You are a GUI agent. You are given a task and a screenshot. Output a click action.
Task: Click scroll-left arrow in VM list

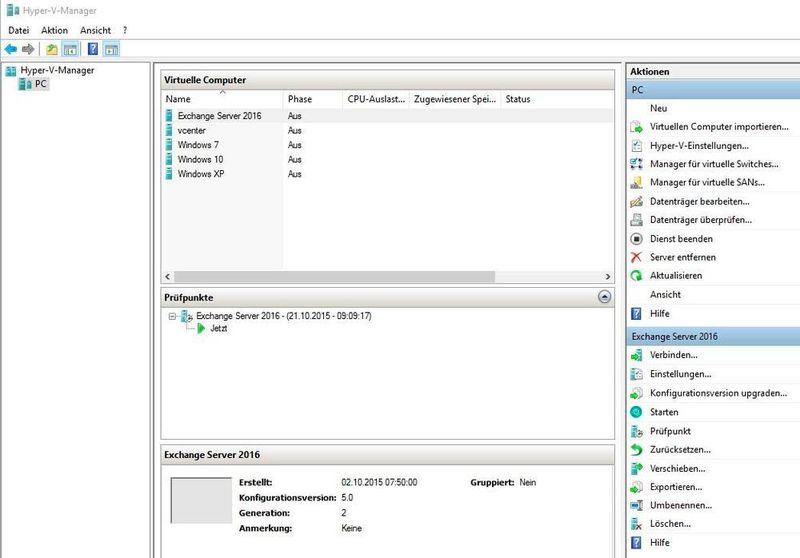point(167,276)
